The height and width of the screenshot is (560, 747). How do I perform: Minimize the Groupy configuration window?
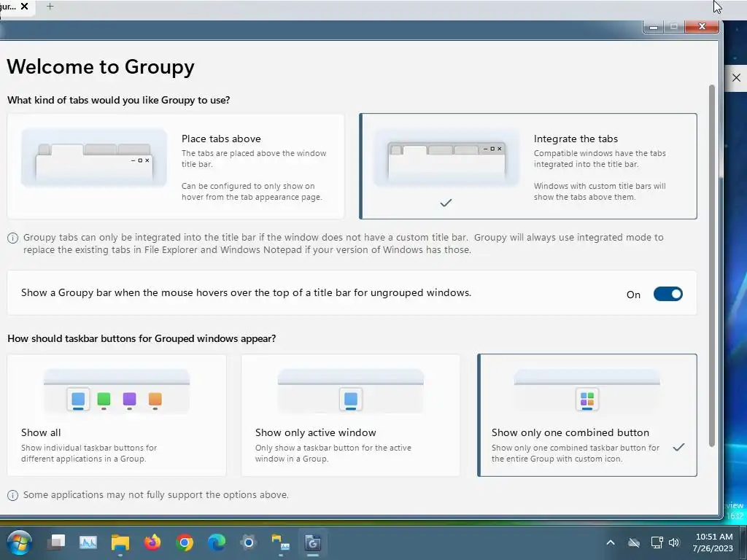[654, 27]
